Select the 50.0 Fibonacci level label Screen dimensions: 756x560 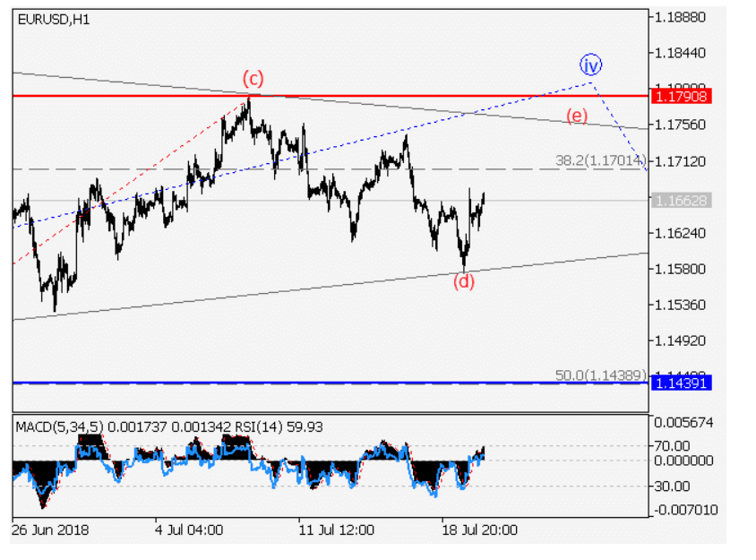coord(599,375)
